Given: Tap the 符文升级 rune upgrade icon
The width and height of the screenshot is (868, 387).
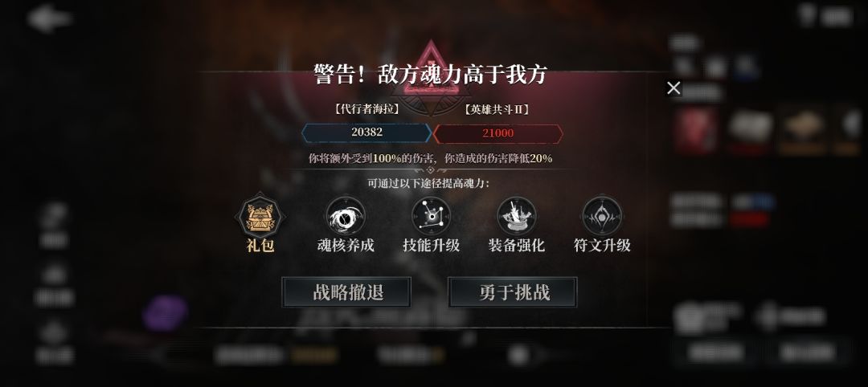Looking at the screenshot, I should (x=602, y=216).
